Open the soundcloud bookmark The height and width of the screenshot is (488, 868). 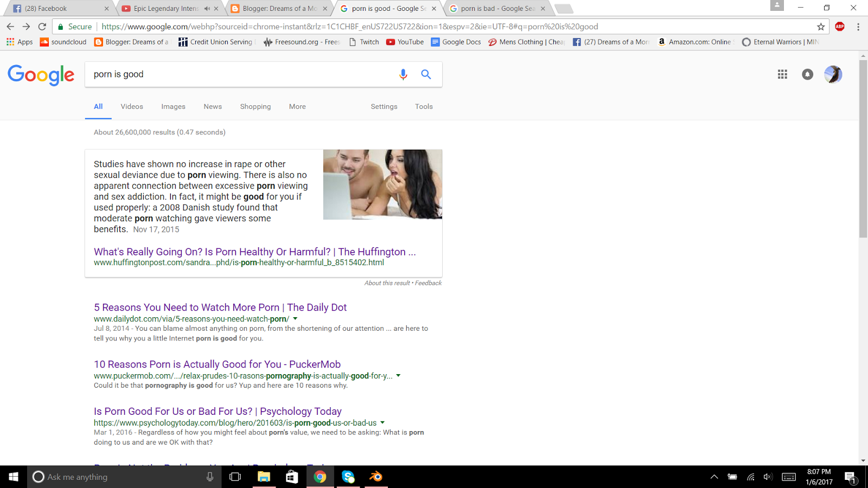[x=63, y=42]
